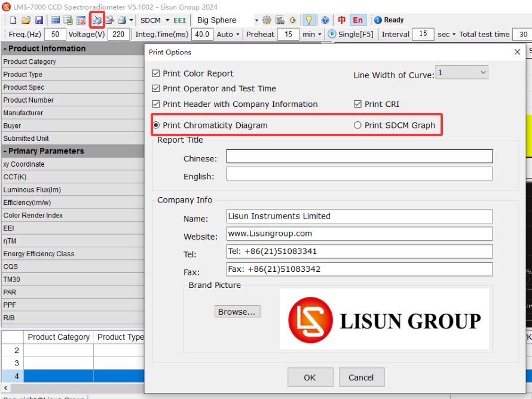The image size is (532, 399).
Task: Click the printer icon
Action: 122,20
